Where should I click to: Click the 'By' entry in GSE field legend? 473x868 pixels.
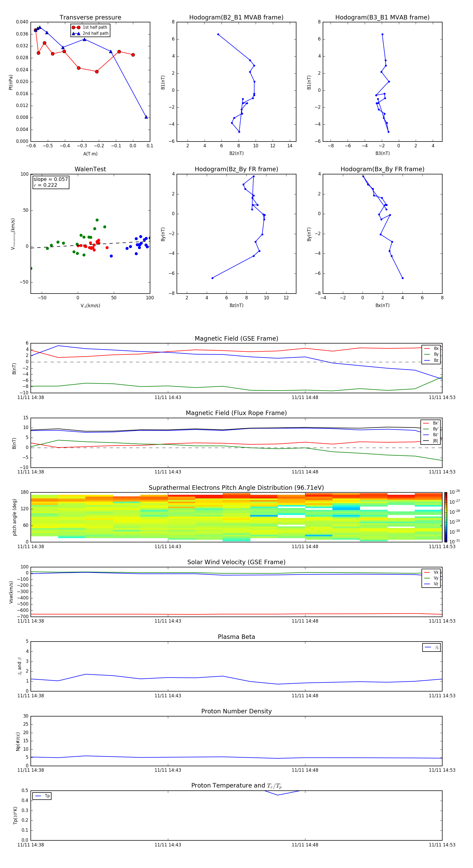(431, 355)
